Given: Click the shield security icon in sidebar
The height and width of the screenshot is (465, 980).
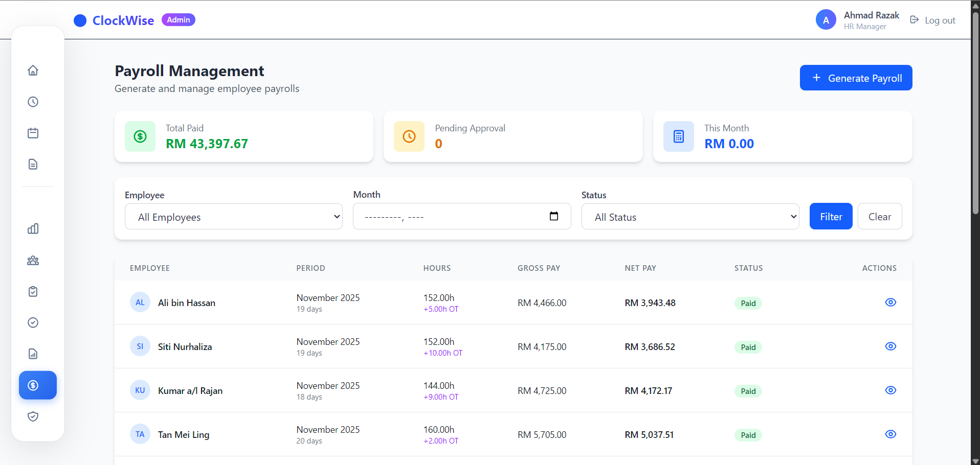Looking at the screenshot, I should click(x=33, y=416).
